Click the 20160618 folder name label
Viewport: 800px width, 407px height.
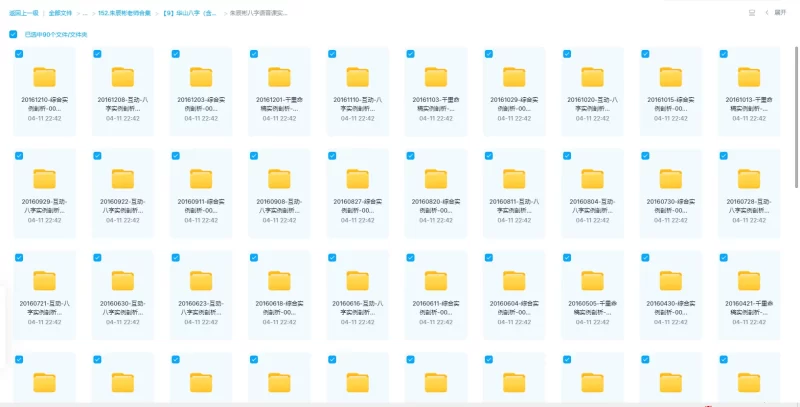click(x=280, y=306)
